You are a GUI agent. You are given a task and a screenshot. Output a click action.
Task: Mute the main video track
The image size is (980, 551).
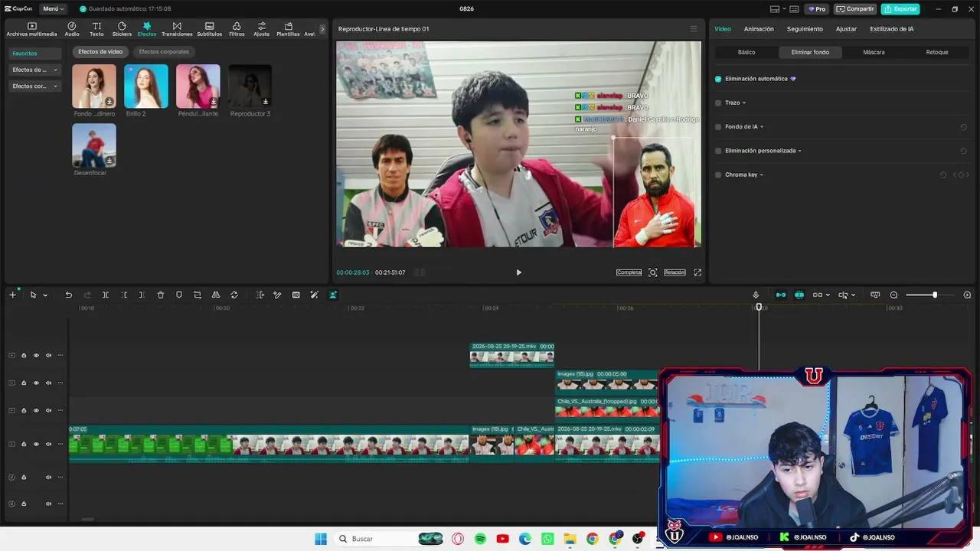(48, 444)
